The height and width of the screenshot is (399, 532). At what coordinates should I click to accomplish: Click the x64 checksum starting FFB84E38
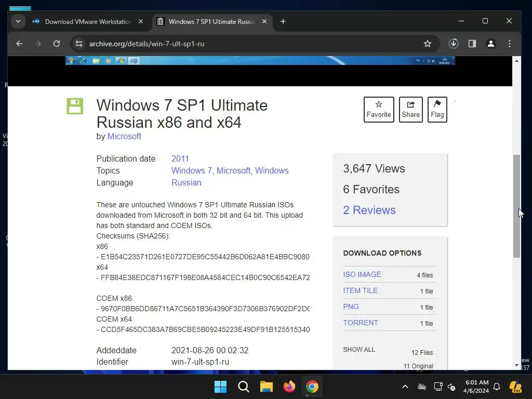point(203,277)
